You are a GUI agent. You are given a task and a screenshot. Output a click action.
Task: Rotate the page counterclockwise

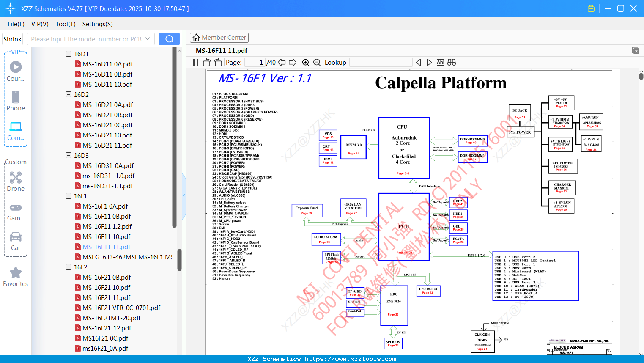point(207,62)
